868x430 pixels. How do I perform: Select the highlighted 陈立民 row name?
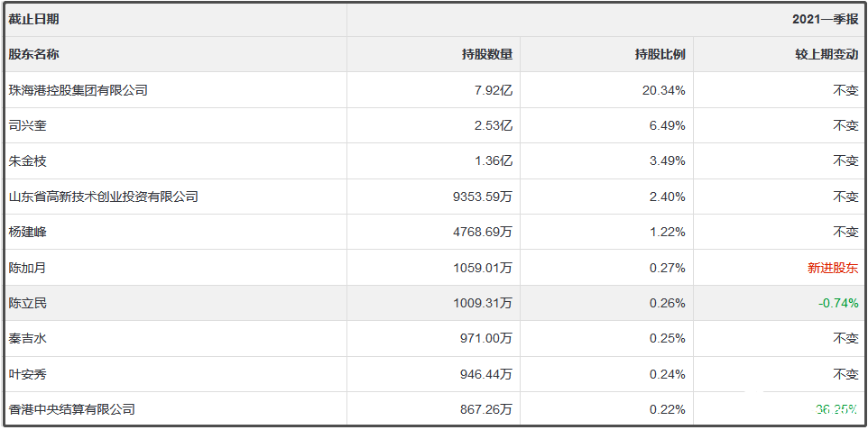(x=27, y=303)
